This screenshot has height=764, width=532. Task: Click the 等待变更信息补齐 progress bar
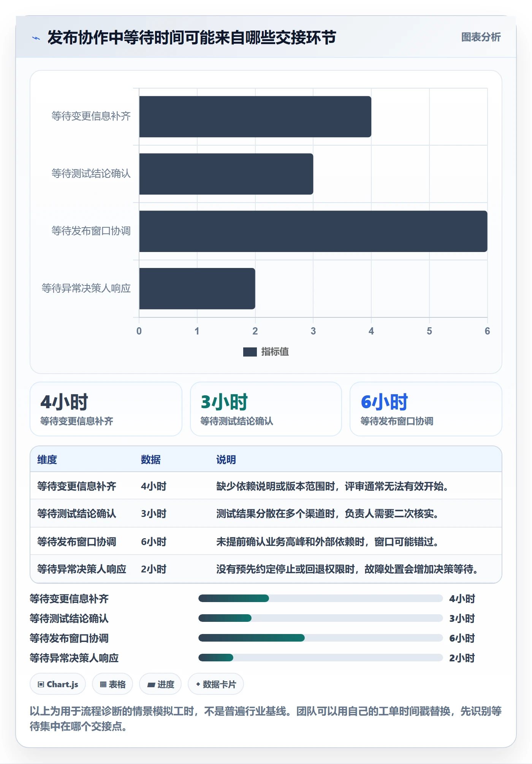(320, 598)
